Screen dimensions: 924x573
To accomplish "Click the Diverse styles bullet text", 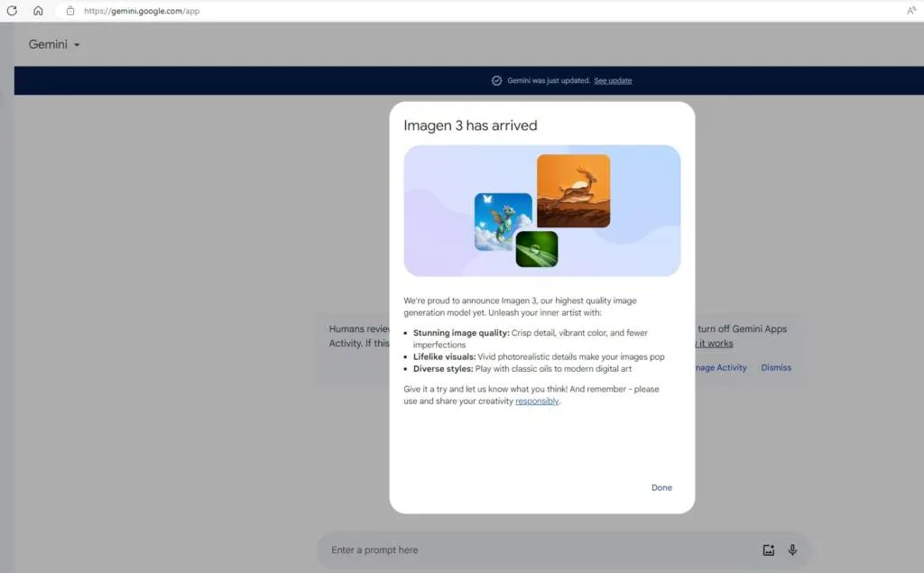I will 522,368.
